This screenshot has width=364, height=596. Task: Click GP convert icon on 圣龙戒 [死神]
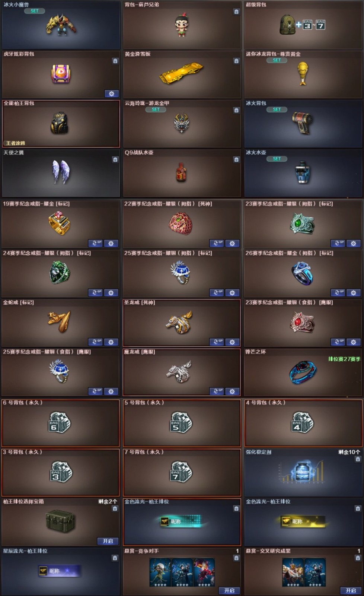pyautogui.click(x=216, y=342)
